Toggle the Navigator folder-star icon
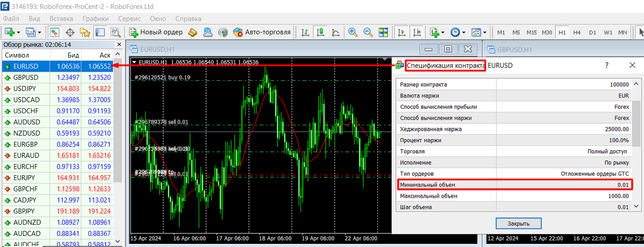 [85, 32]
